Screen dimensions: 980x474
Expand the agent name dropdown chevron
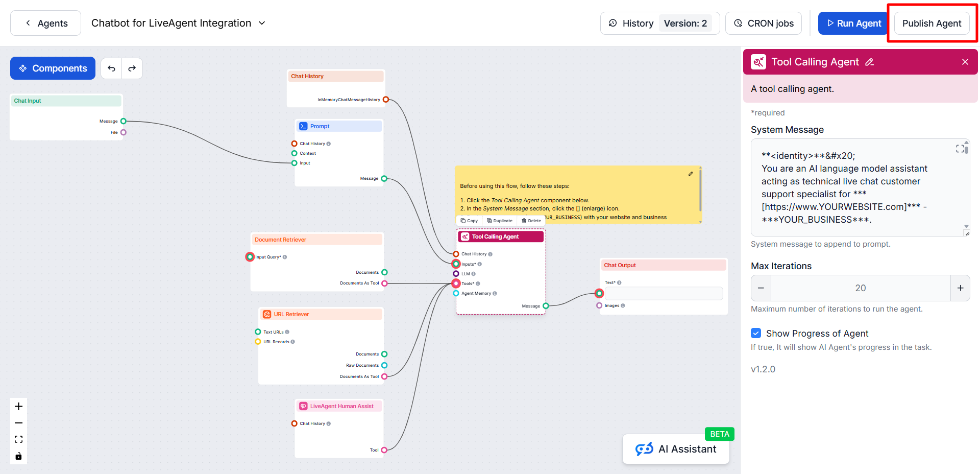pos(262,23)
